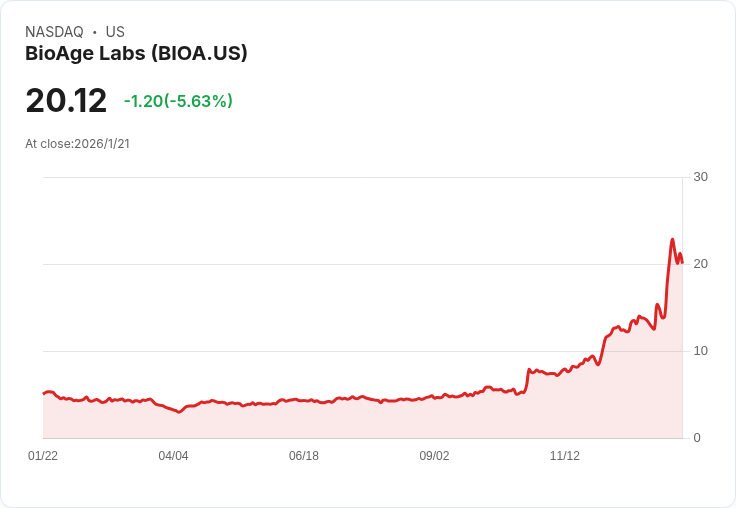Select the 09/02 date on x-axis
736x508 pixels.
click(x=434, y=456)
